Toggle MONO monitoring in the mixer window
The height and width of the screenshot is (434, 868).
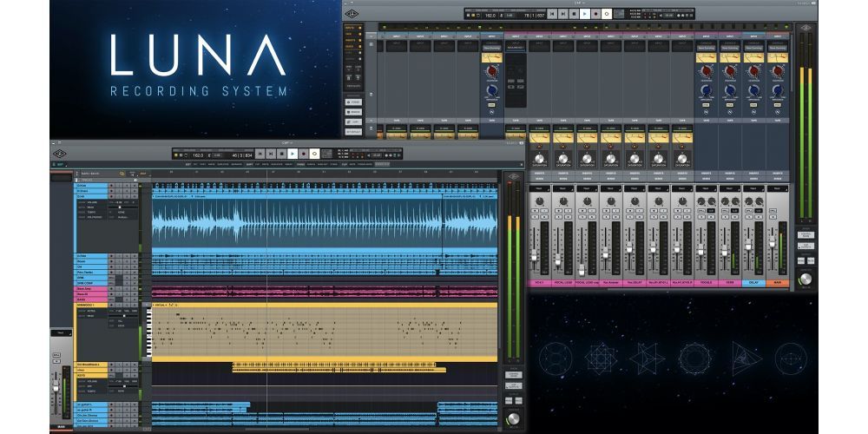801,260
